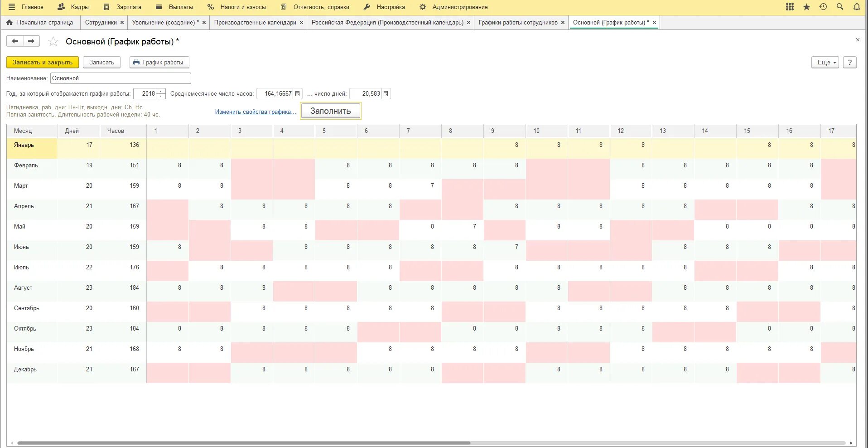Follow the Изменить свойства графика link
868x448 pixels.
[x=256, y=112]
